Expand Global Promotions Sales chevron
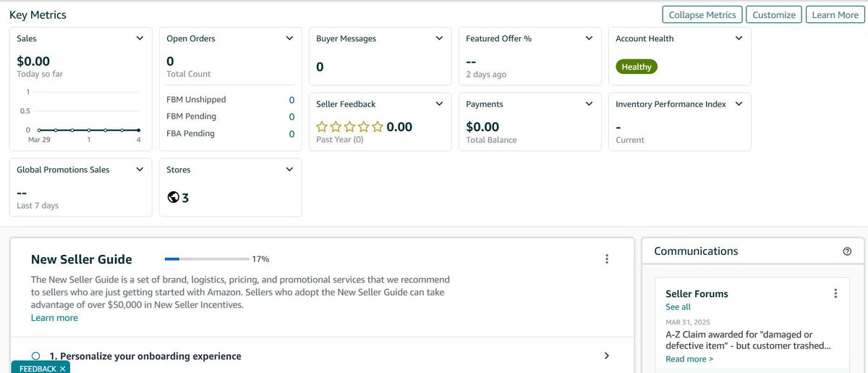Screen dimensions: 868x373 pos(140,169)
